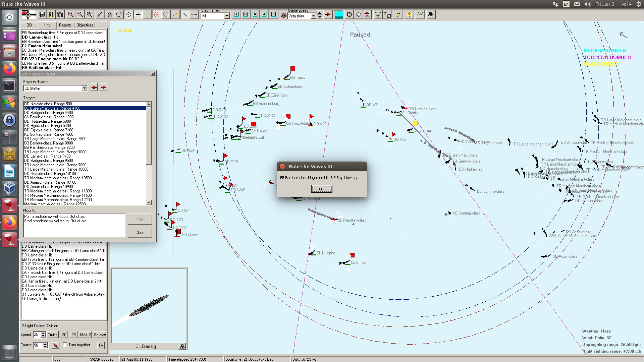Select Port broadside swivel mount entry
Image resolution: width=644 pixels, height=362 pixels.
tap(74, 217)
